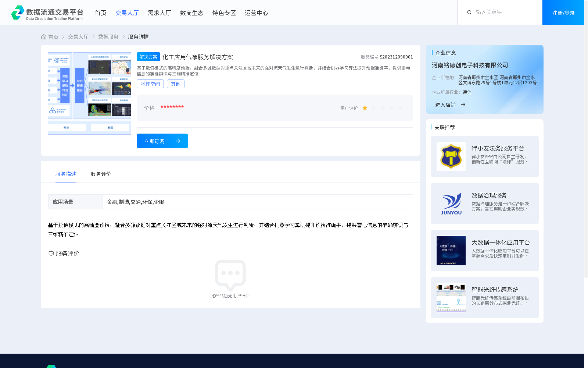The image size is (588, 368).
Task: Click 交易大厅 in the breadcrumb
Action: point(78,37)
